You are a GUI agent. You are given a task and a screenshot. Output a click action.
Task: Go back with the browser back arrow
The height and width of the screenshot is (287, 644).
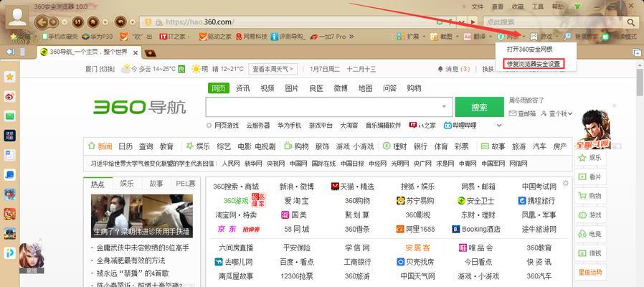pos(42,22)
